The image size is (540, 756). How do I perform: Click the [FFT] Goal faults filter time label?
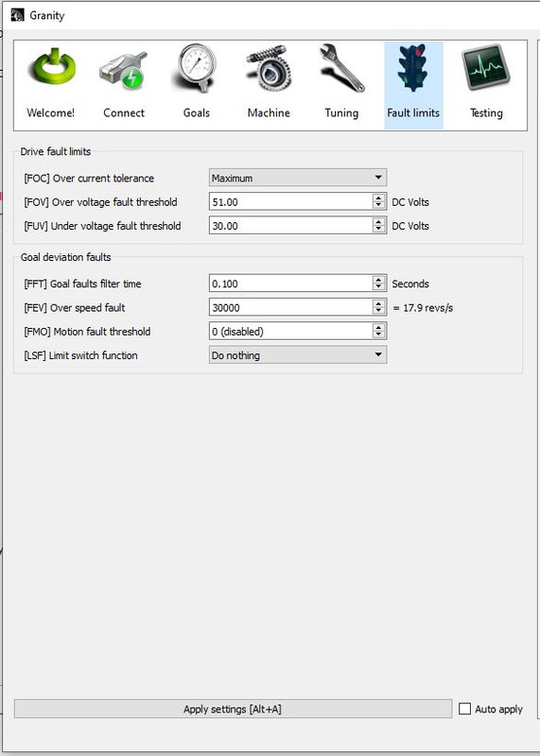coord(82,283)
